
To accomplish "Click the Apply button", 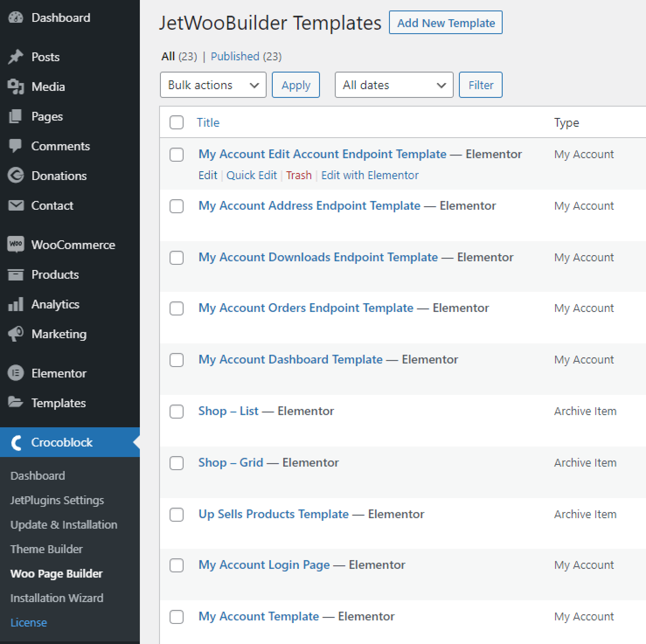I will coord(296,85).
